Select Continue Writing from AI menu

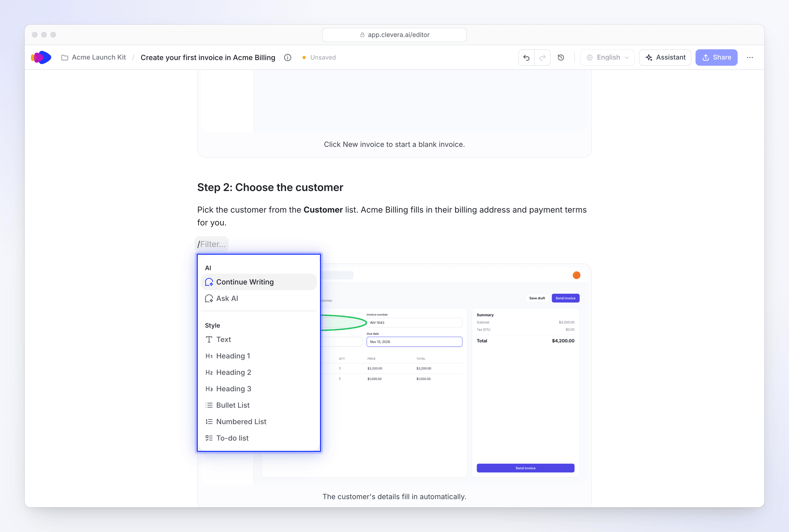(259, 282)
